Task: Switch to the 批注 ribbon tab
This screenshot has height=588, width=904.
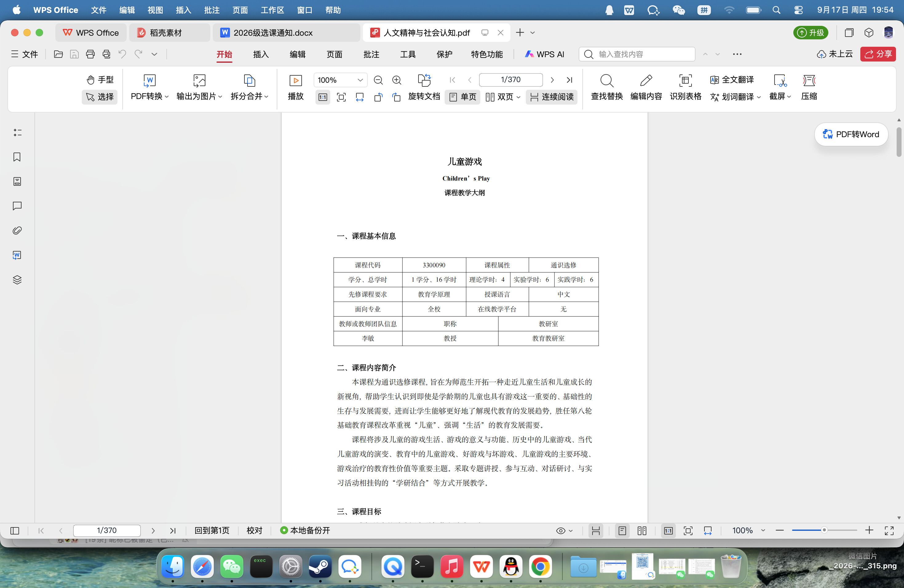Action: coord(371,54)
